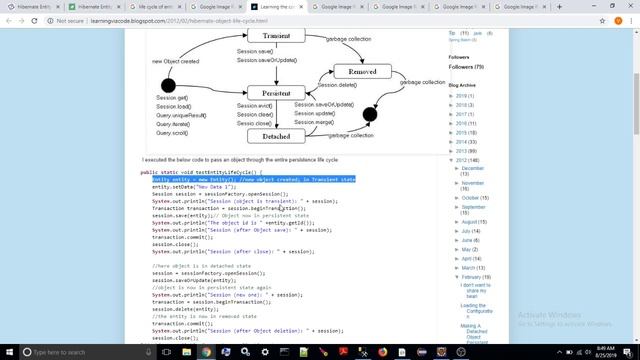
Task: Open the Not secure site info icon
Action: click(x=50, y=21)
